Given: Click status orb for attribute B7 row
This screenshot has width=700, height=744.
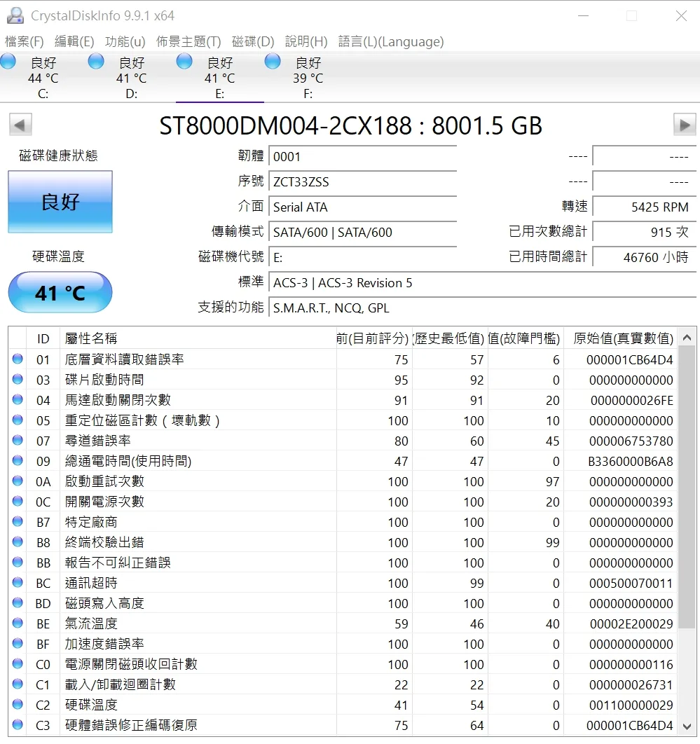Looking at the screenshot, I should [x=18, y=521].
